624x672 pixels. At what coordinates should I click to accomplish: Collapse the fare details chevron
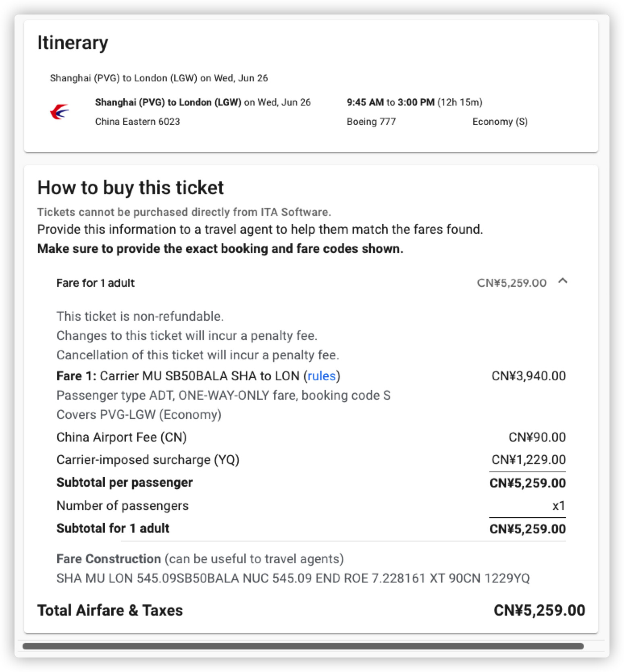click(x=563, y=282)
